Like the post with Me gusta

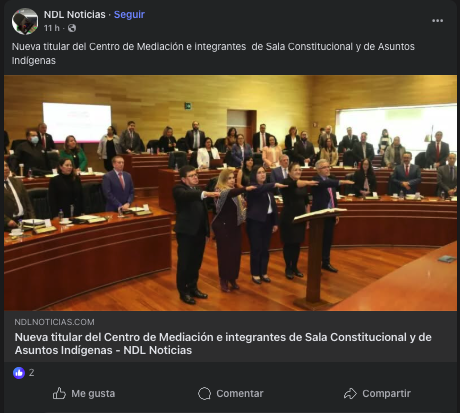[x=84, y=393]
